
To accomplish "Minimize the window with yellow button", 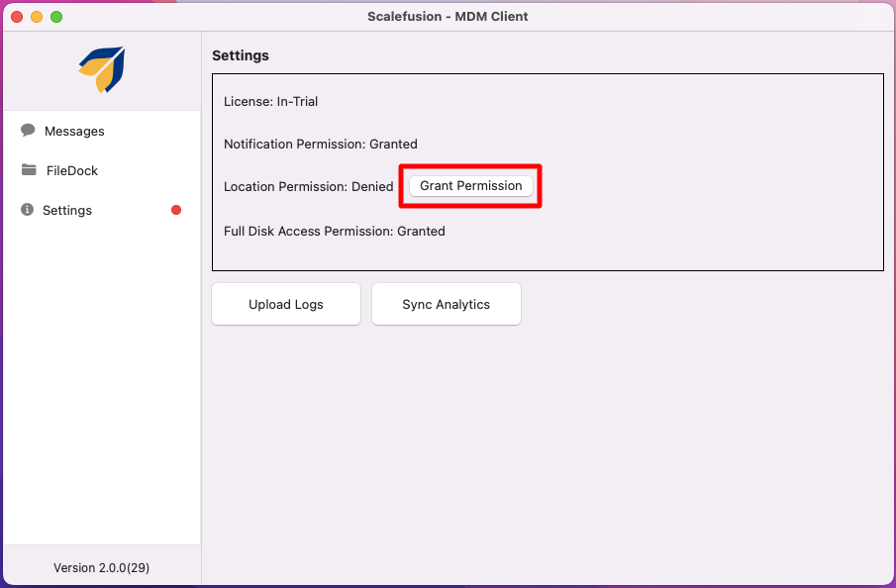I will pos(37,17).
